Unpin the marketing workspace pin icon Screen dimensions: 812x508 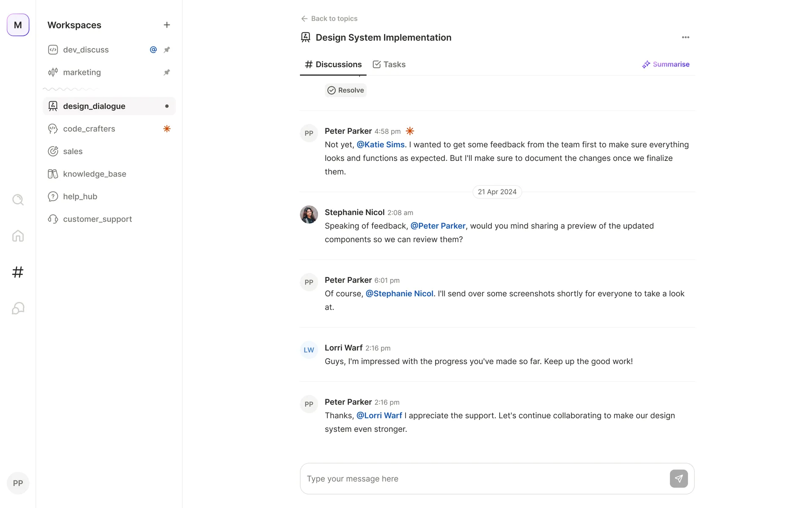pos(167,72)
